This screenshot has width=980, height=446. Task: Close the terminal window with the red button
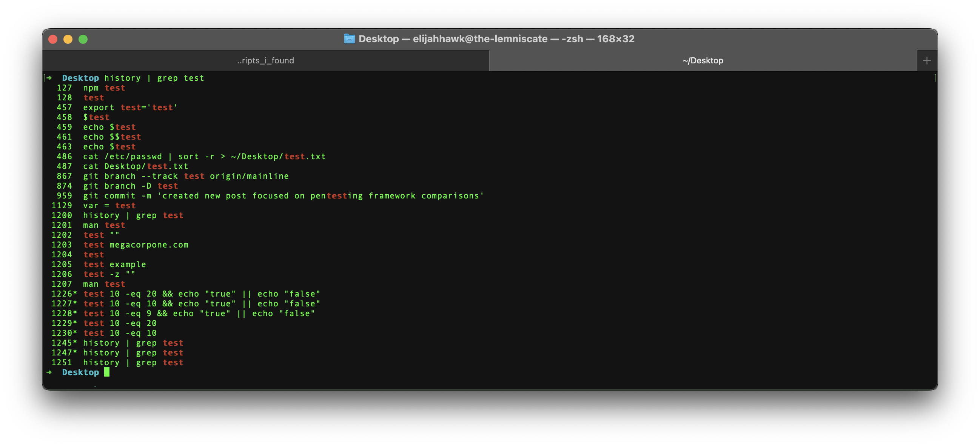tap(53, 39)
